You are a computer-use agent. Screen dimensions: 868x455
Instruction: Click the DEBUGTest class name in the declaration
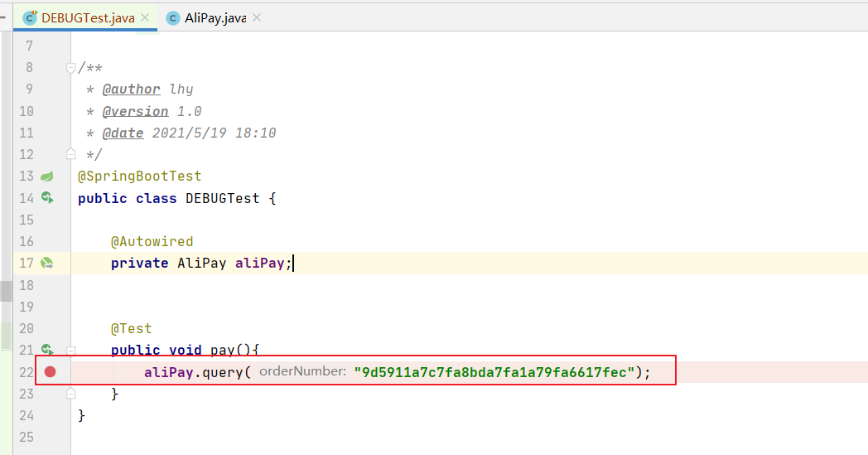223,198
